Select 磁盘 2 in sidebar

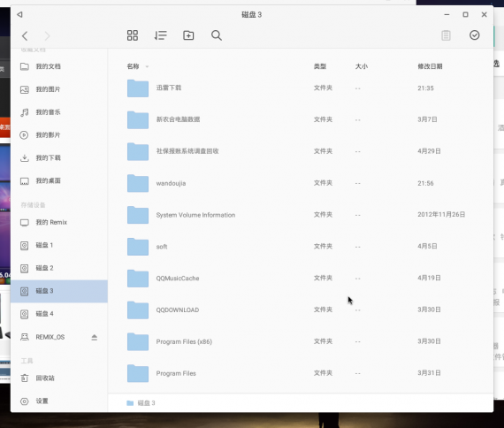click(x=59, y=268)
